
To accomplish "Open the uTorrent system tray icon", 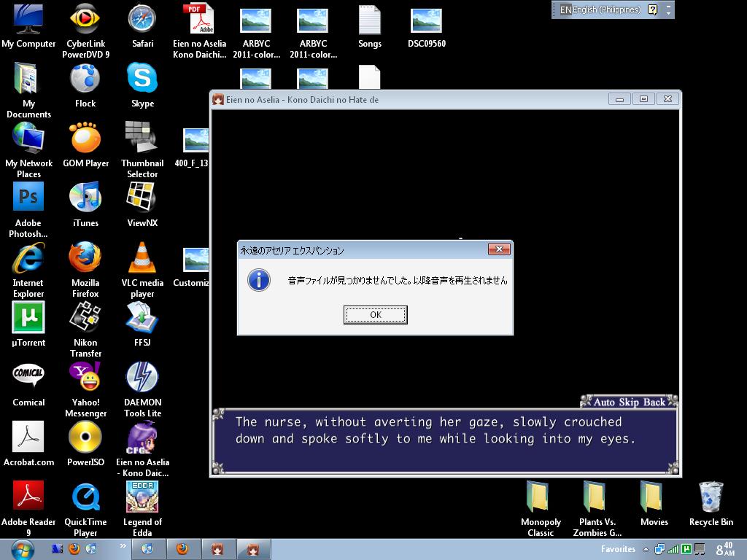I will pyautogui.click(x=686, y=549).
